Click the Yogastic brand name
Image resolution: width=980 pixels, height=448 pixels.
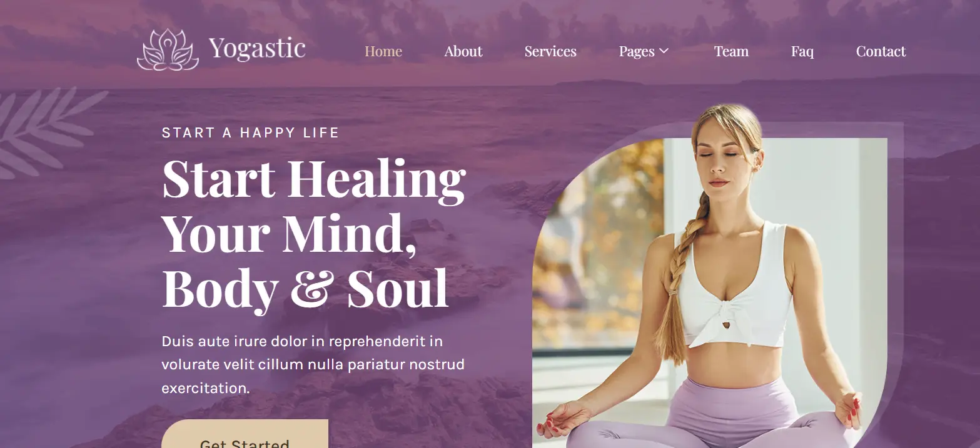pyautogui.click(x=257, y=48)
